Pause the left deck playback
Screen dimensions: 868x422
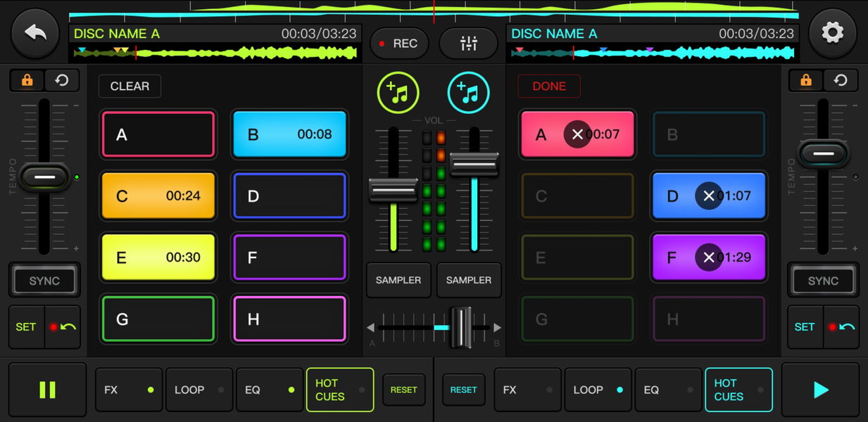pyautogui.click(x=47, y=390)
